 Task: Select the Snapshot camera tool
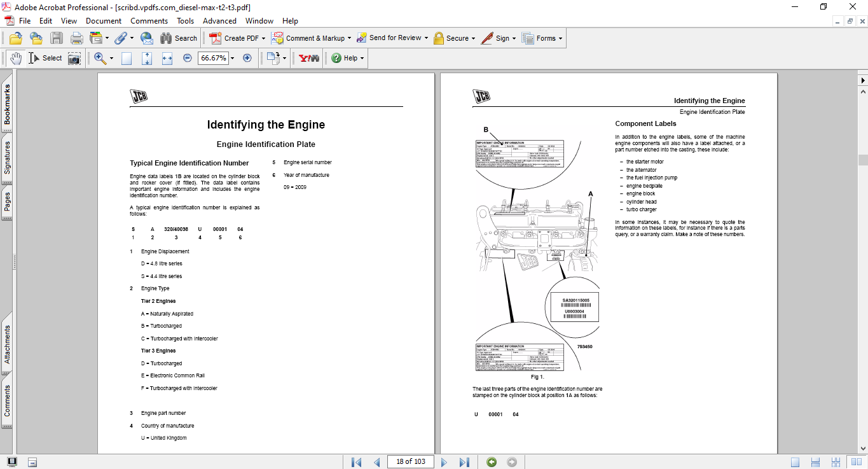[74, 59]
